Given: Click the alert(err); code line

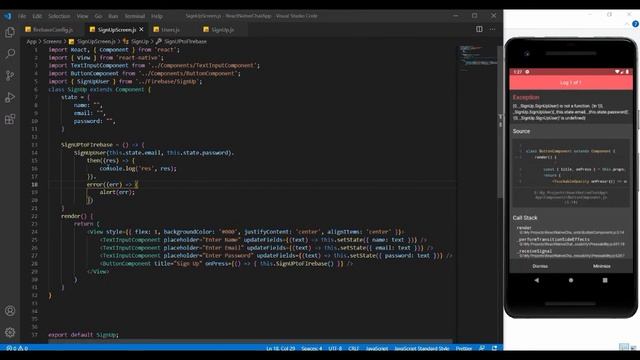Looking at the screenshot, I should (117, 192).
